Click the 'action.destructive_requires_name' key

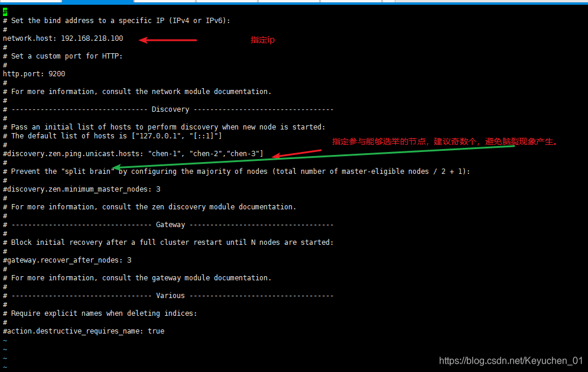[x=73, y=331]
